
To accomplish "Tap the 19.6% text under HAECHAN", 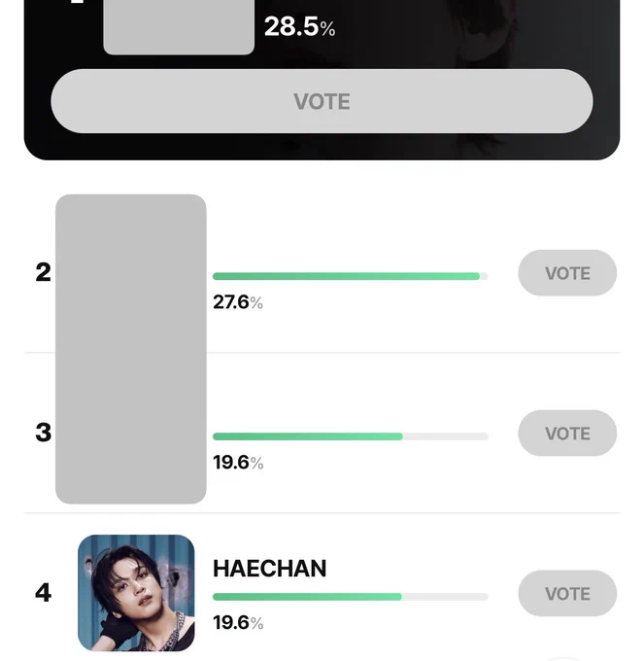I will tap(238, 623).
